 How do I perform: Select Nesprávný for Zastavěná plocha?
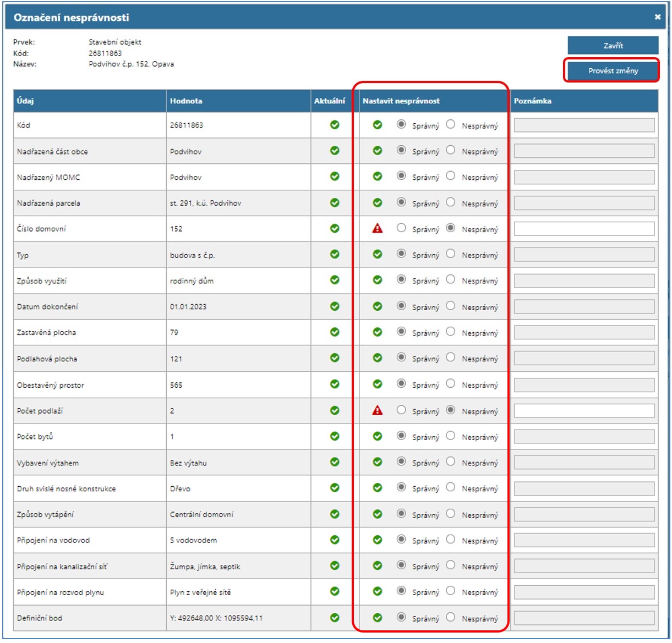tap(451, 331)
